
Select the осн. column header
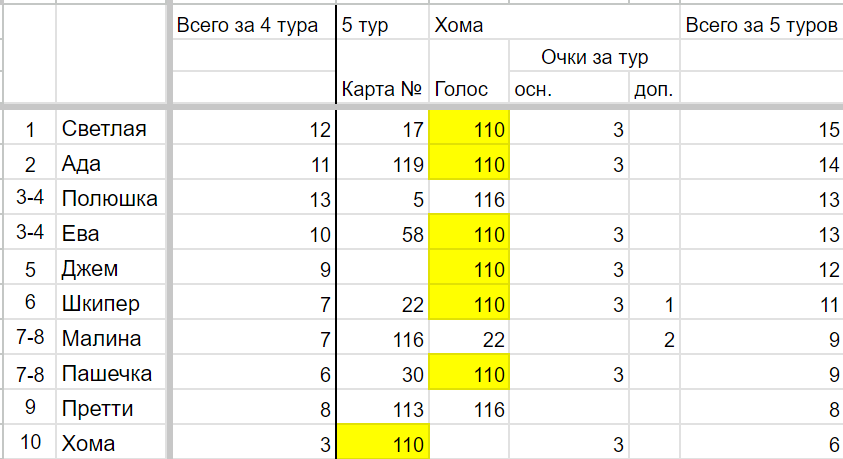point(569,88)
